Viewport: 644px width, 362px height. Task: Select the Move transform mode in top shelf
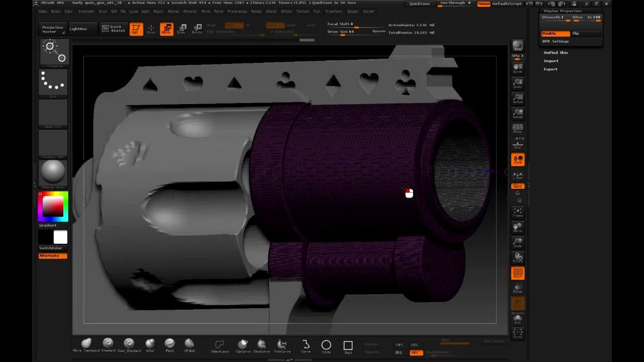(167, 29)
